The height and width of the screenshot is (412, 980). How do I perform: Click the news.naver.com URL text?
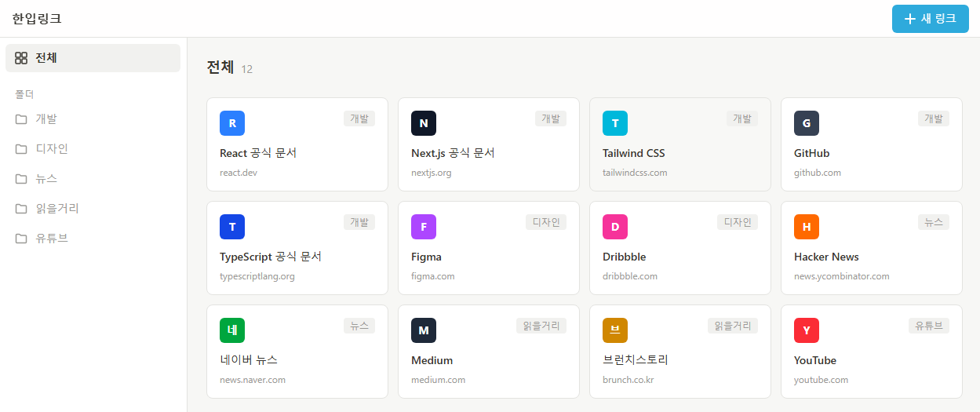click(253, 380)
